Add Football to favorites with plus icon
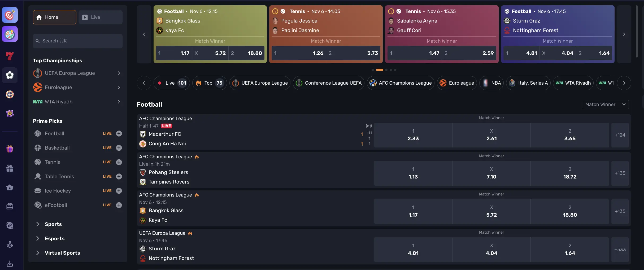 click(x=119, y=133)
